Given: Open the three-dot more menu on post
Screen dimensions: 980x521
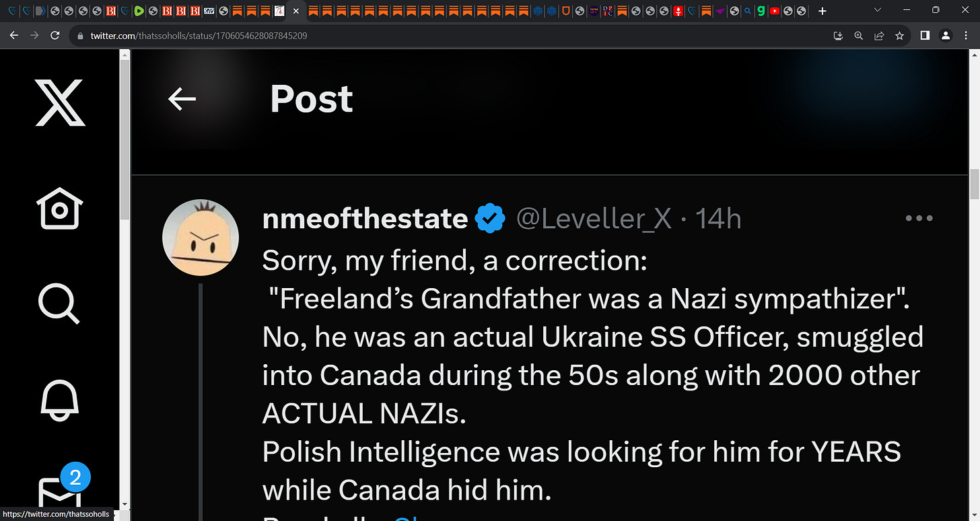Looking at the screenshot, I should (x=919, y=218).
